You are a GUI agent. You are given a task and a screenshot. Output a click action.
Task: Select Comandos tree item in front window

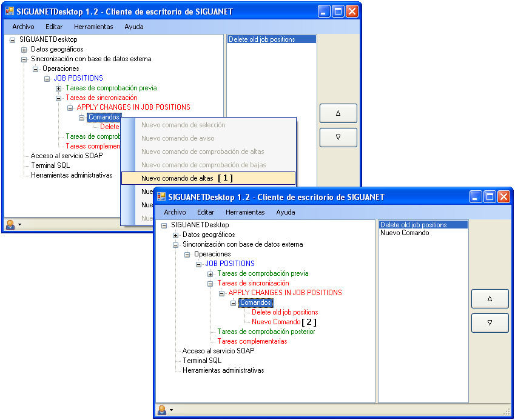pyautogui.click(x=255, y=302)
